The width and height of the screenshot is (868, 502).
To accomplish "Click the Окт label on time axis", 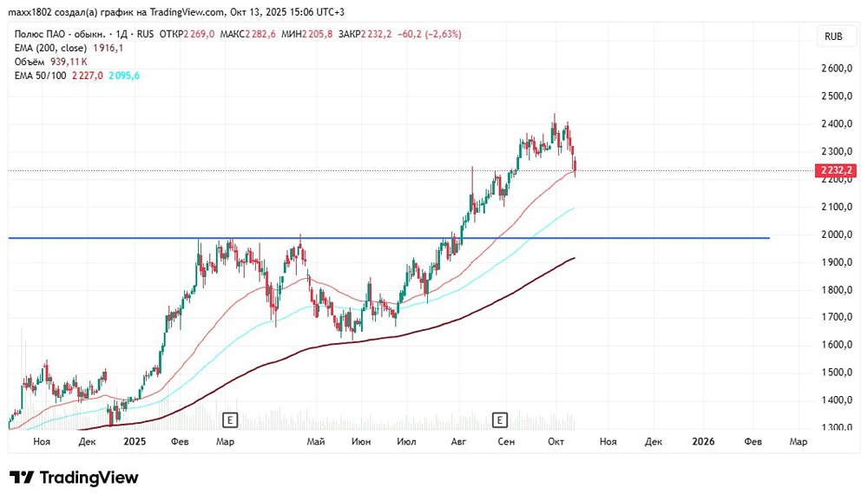I will tap(556, 441).
